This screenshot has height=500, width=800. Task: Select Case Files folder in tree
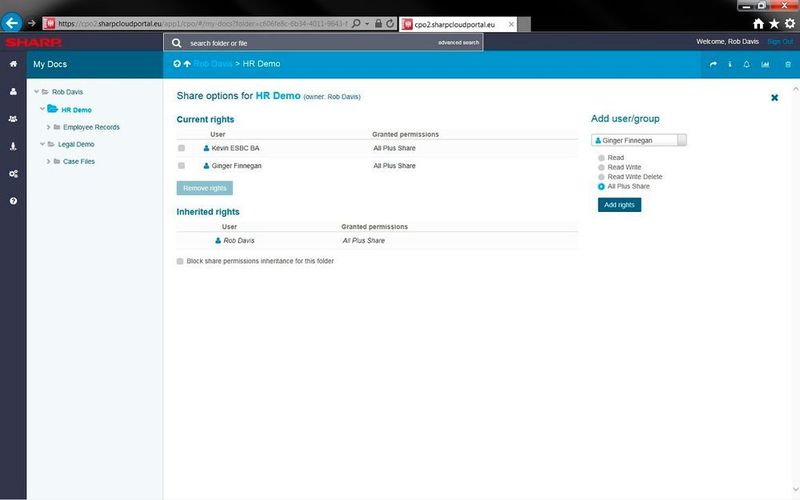coord(79,161)
